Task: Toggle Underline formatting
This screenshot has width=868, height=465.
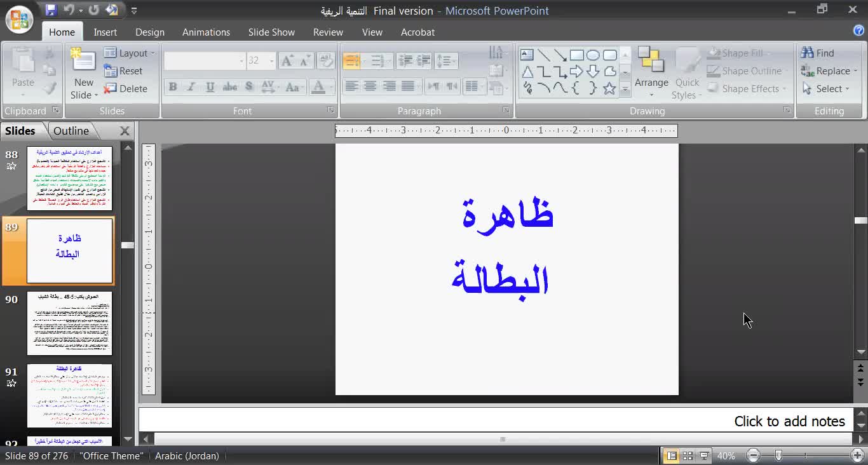Action: [210, 86]
